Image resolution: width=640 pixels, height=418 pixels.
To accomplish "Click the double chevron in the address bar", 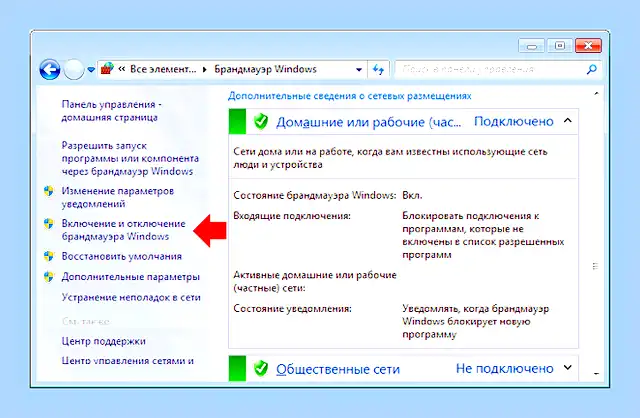I will [122, 69].
